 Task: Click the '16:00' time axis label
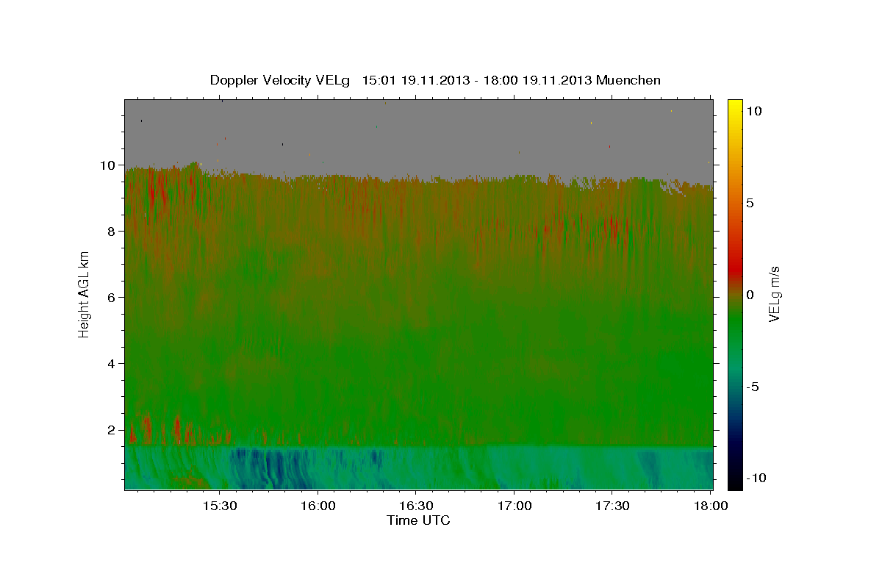[x=318, y=506]
